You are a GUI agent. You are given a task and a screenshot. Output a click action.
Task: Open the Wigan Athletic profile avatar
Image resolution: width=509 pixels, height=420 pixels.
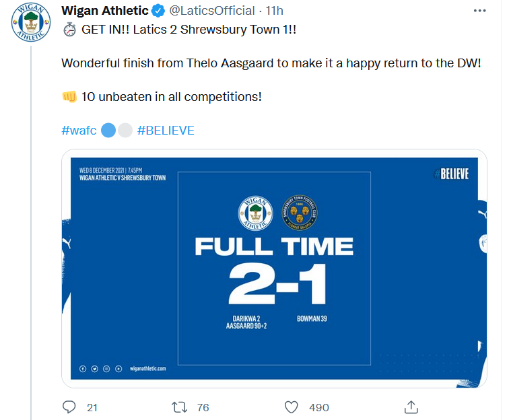tap(30, 25)
